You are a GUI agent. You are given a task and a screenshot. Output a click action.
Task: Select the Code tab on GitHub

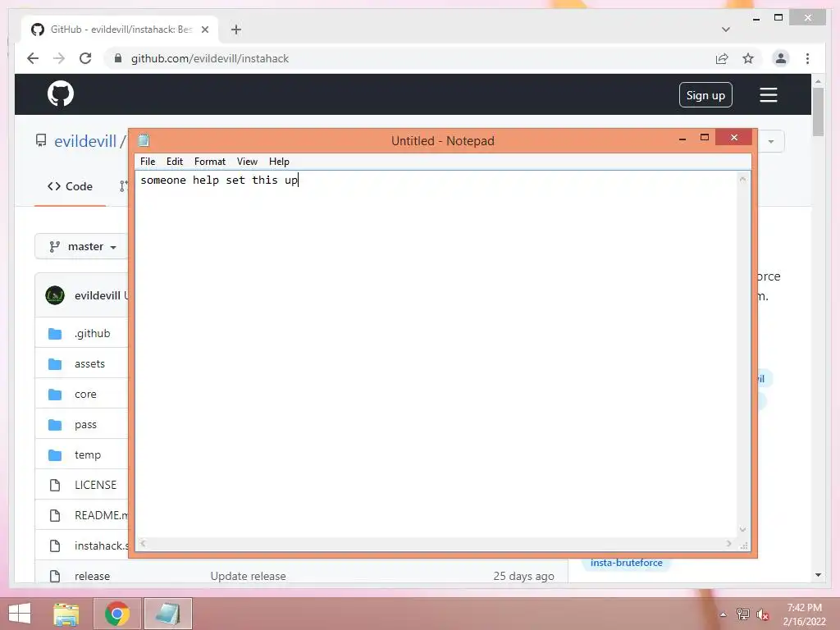(x=71, y=186)
